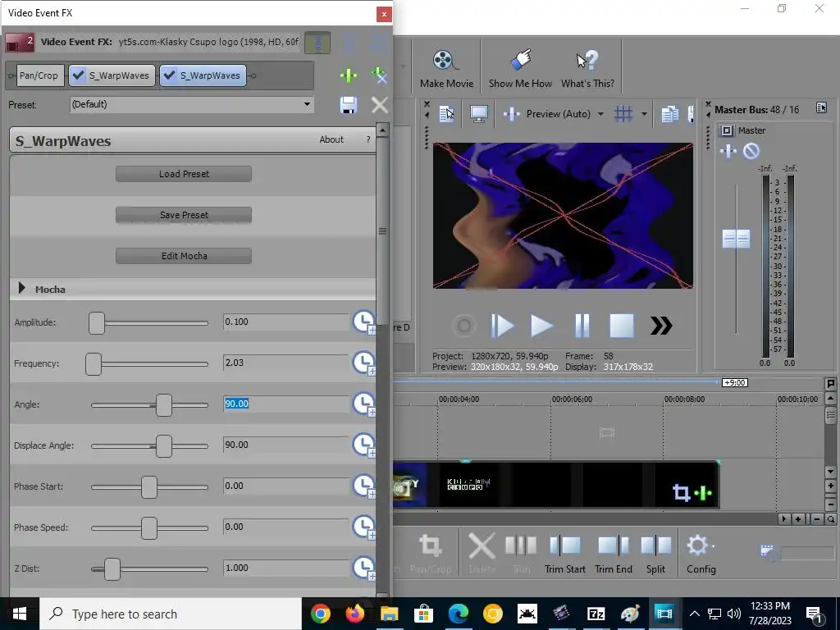Viewport: 840px width, 630px height.
Task: Open 7-Zip from the taskbar
Action: 596,614
